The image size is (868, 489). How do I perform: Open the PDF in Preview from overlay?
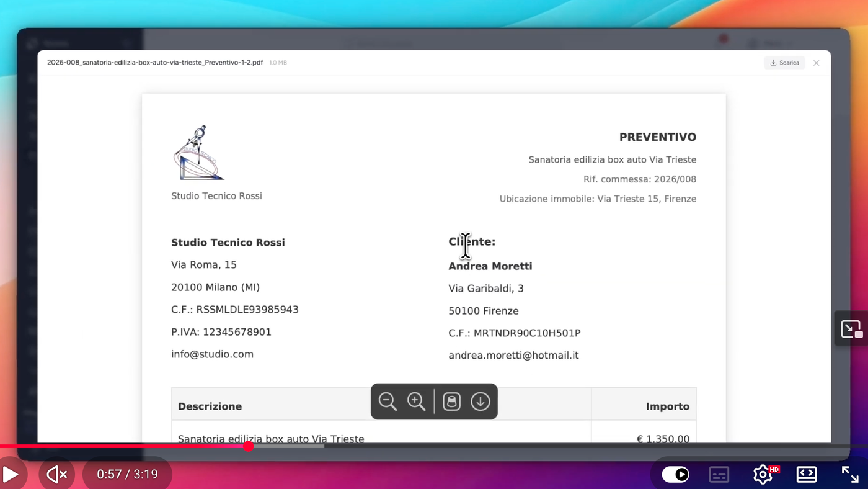point(451,402)
